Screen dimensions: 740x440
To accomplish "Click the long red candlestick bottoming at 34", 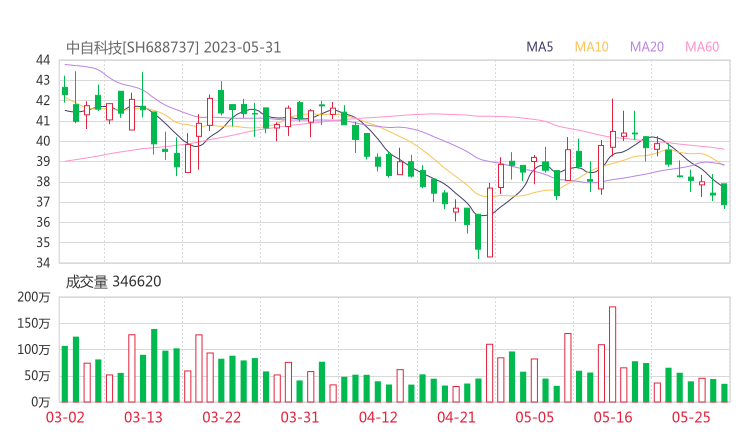I will click(490, 222).
